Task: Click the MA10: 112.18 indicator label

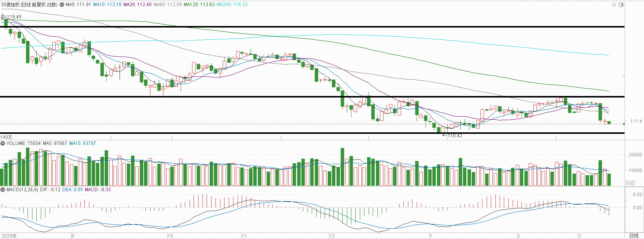Action: pyautogui.click(x=107, y=5)
